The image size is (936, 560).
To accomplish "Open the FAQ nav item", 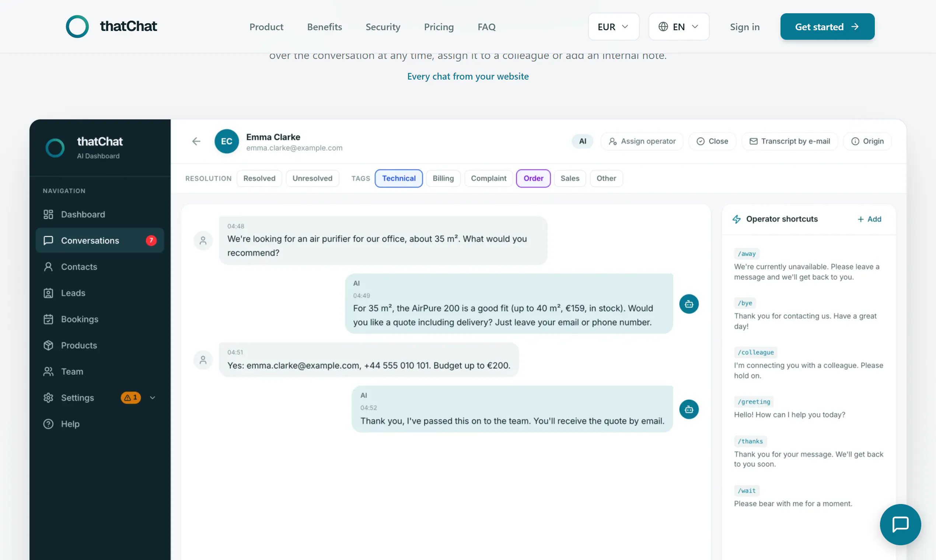I will pyautogui.click(x=486, y=27).
